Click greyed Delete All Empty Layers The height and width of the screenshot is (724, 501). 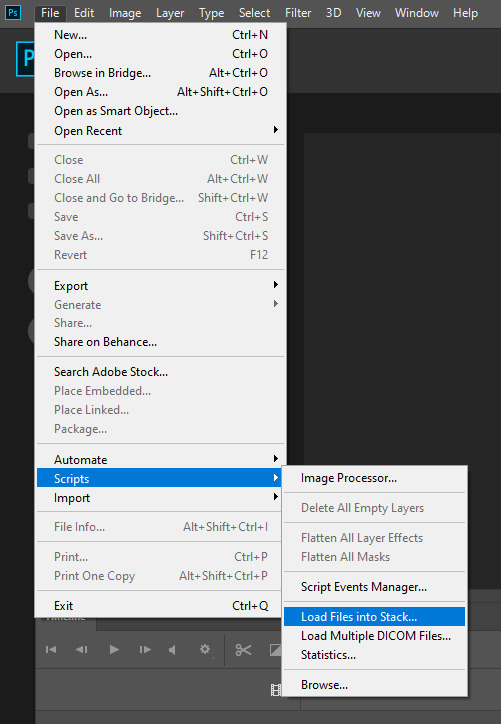coord(374,507)
